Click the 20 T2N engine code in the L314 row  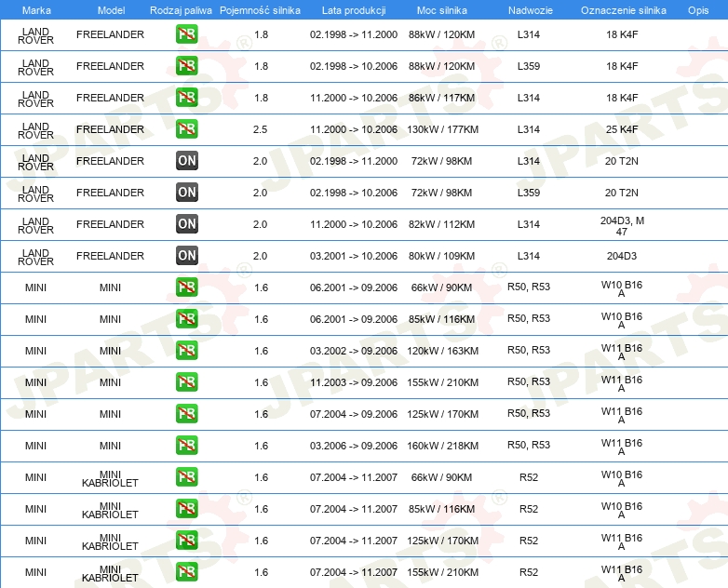tap(622, 161)
